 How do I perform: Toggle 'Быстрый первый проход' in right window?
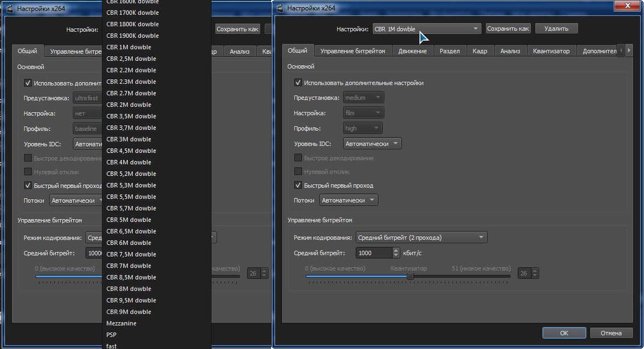(298, 185)
